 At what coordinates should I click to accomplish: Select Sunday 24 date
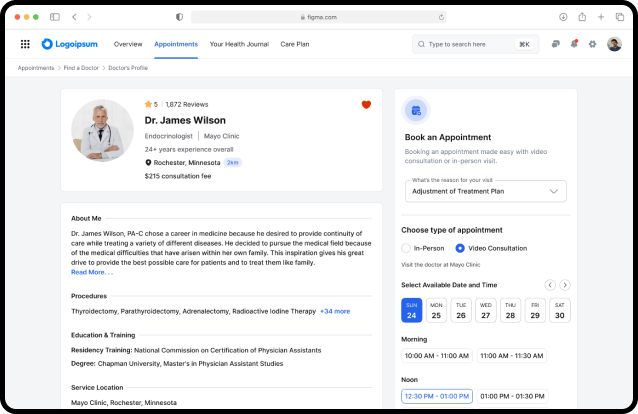click(411, 310)
